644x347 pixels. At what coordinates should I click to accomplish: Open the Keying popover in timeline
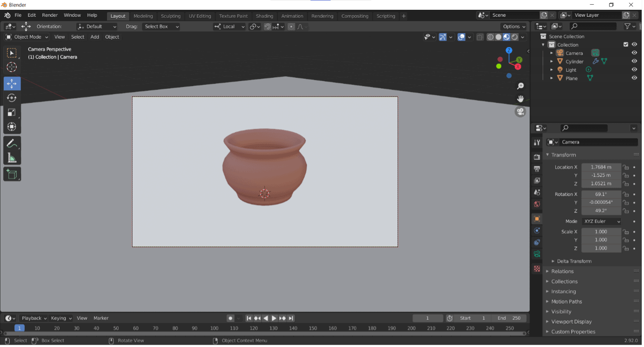click(61, 318)
